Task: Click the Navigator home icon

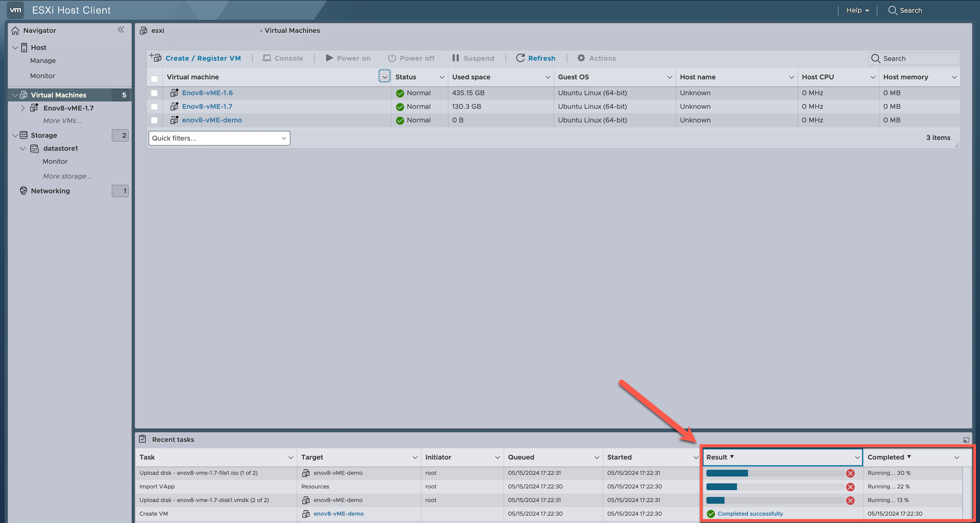Action: click(15, 30)
